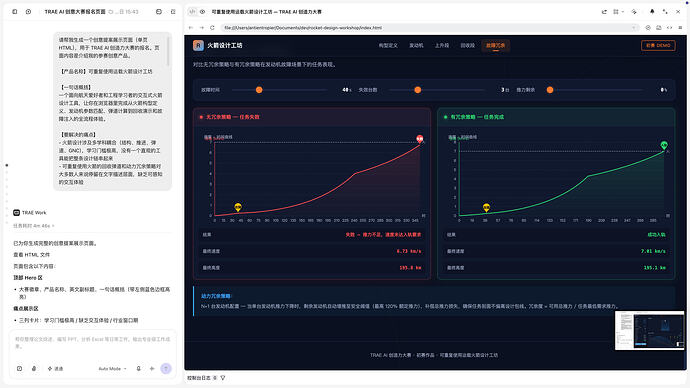Click the square tool icon in chat input
The image size is (690, 388).
(19, 369)
